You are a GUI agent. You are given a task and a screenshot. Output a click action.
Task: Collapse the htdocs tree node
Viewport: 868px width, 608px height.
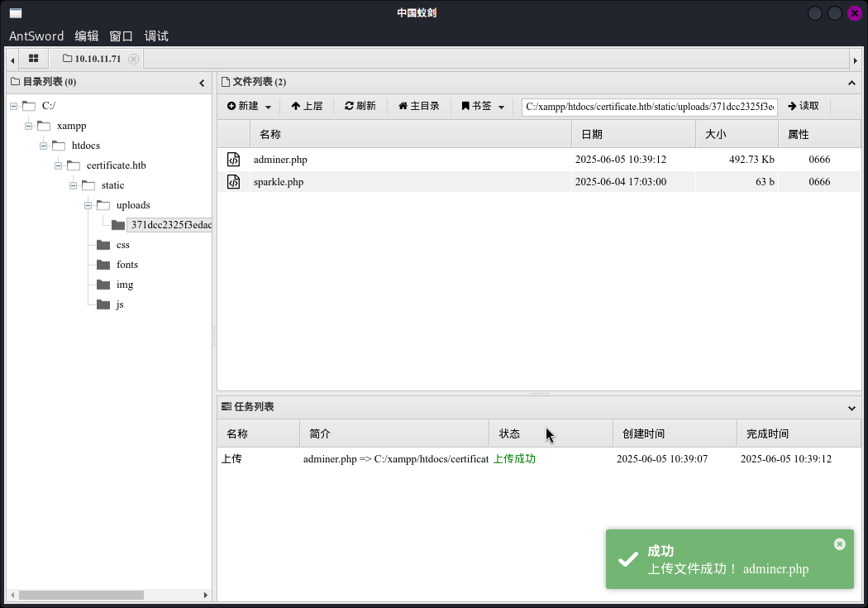(43, 146)
